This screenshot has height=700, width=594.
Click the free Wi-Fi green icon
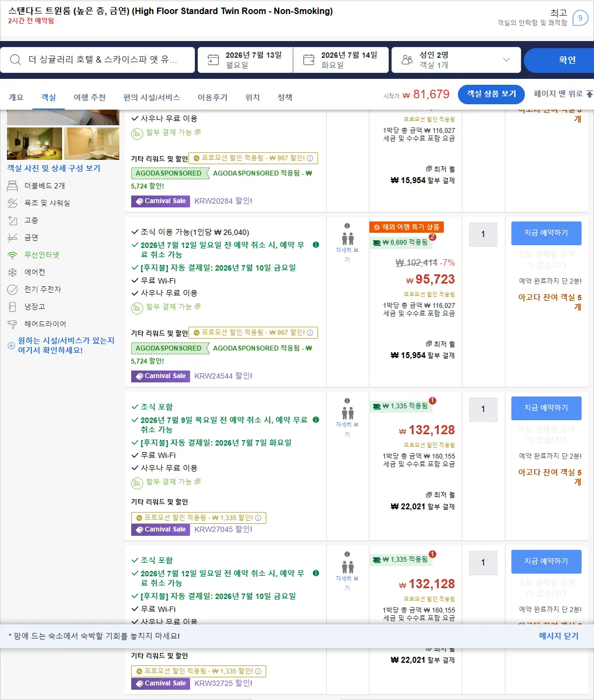point(12,255)
